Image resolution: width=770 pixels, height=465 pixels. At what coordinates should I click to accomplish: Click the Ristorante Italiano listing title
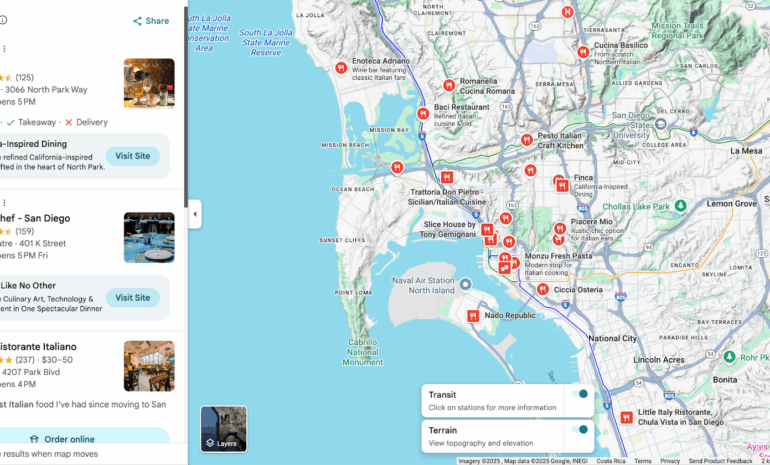pyautogui.click(x=38, y=346)
